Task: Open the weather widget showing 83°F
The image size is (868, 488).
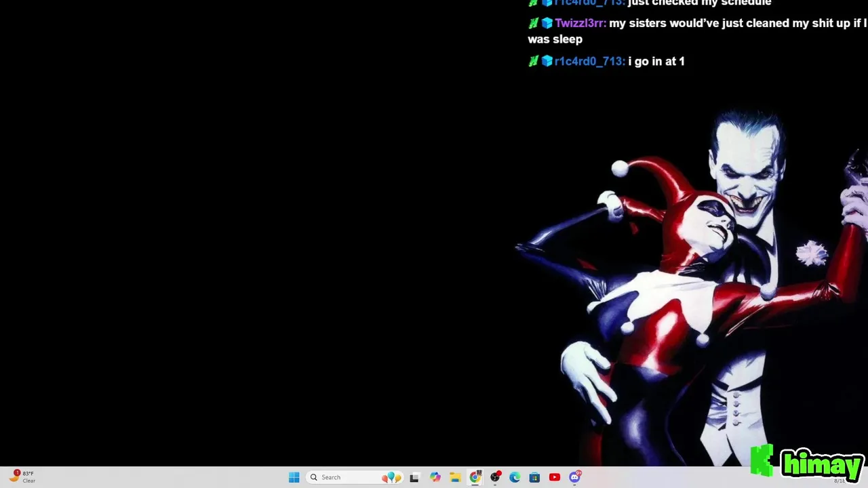Action: tap(22, 476)
